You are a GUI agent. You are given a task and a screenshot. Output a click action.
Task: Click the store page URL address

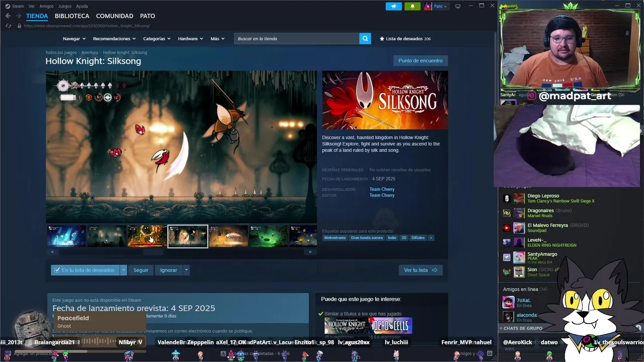pyautogui.click(x=87, y=26)
